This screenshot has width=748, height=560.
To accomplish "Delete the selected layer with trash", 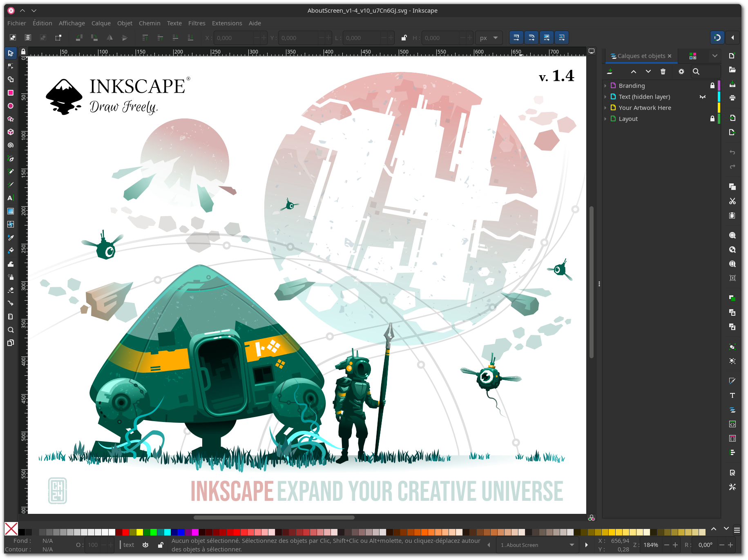I will tap(663, 71).
